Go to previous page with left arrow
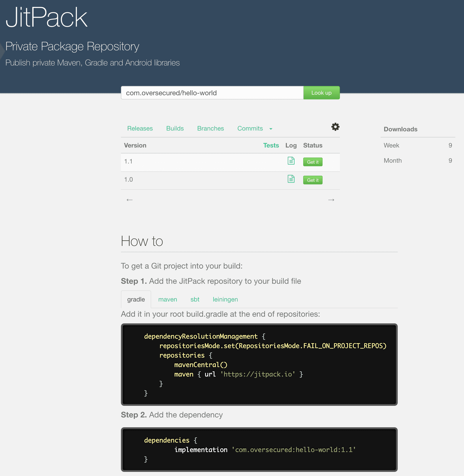Viewport: 464px width, 476px height. pos(129,200)
